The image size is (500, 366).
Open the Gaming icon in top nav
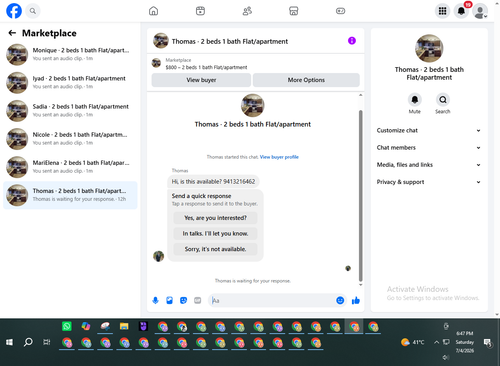pyautogui.click(x=340, y=11)
